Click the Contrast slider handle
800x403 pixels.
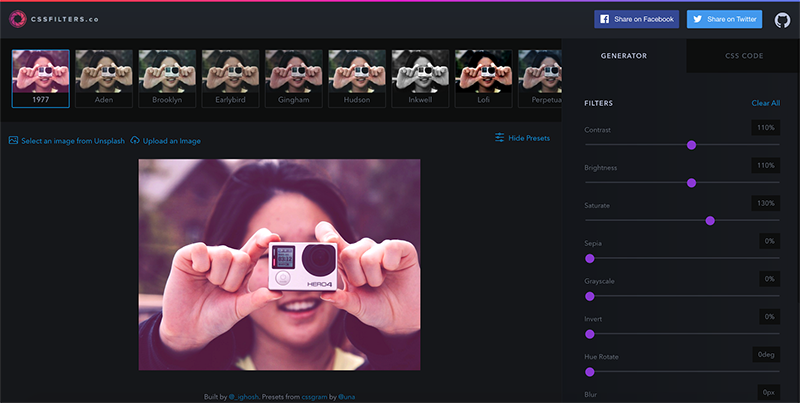[691, 145]
